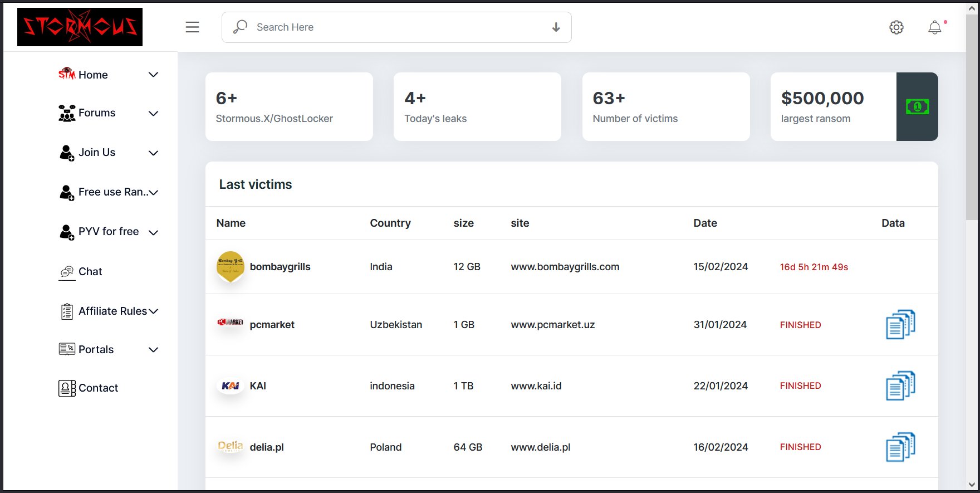
Task: Click the Portals screen icon
Action: pos(67,349)
